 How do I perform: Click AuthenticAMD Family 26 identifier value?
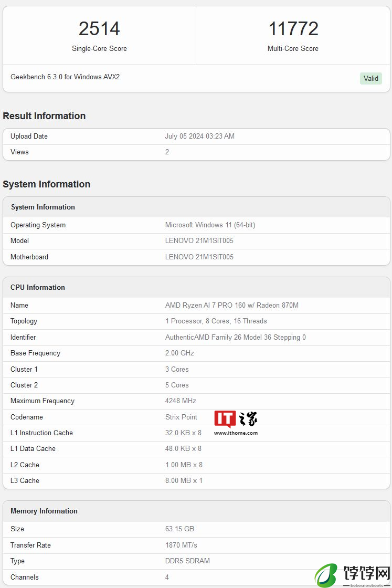tap(235, 337)
